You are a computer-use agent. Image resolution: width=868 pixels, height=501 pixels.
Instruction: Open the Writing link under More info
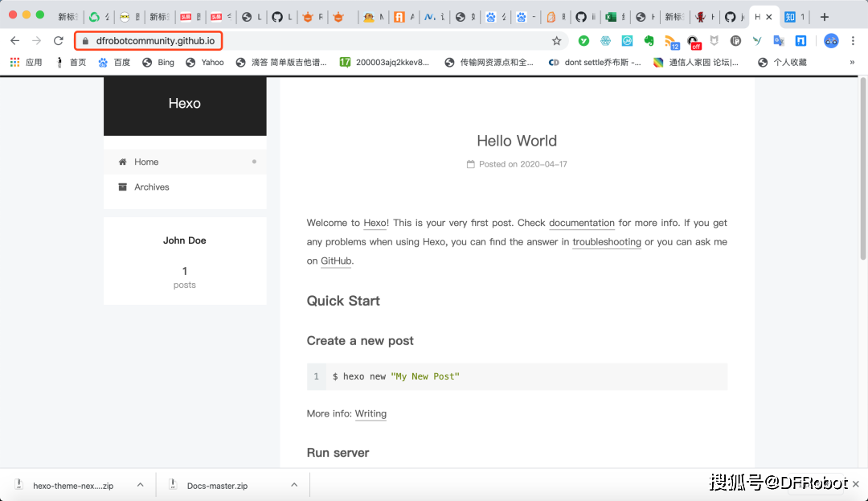(371, 413)
